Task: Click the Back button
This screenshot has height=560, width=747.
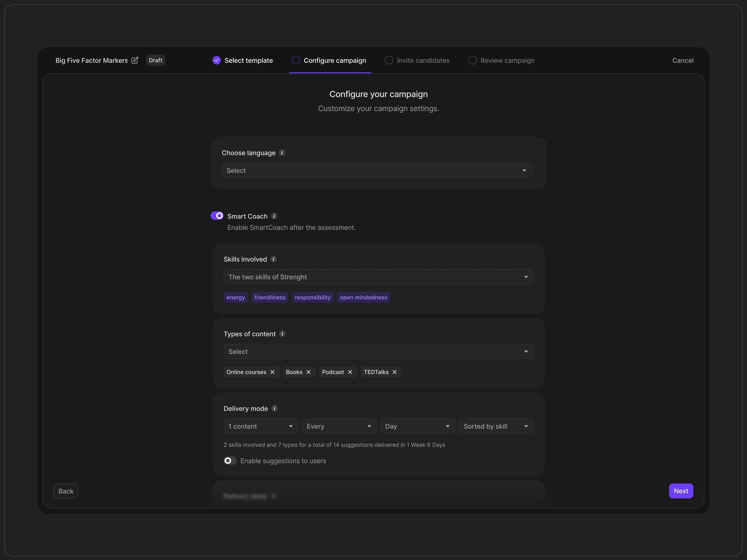Action: click(66, 491)
